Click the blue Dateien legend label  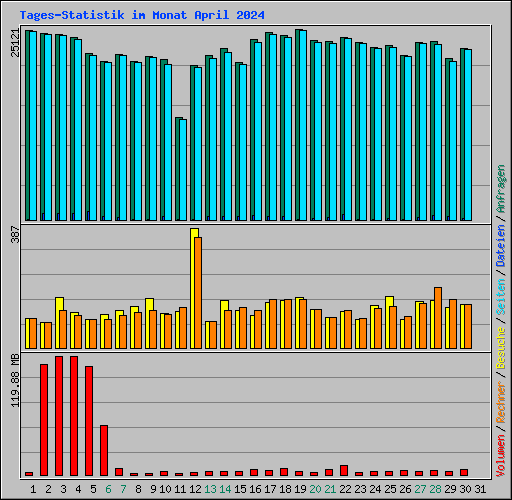(x=501, y=246)
